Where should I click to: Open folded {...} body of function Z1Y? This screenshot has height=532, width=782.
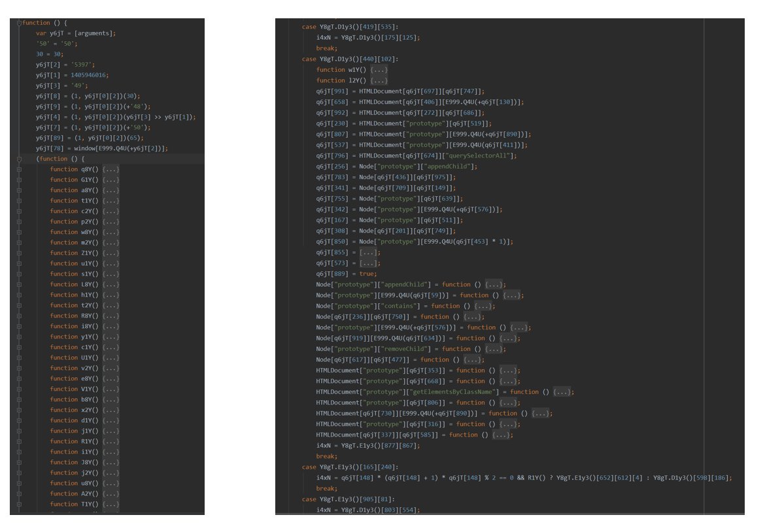point(110,254)
